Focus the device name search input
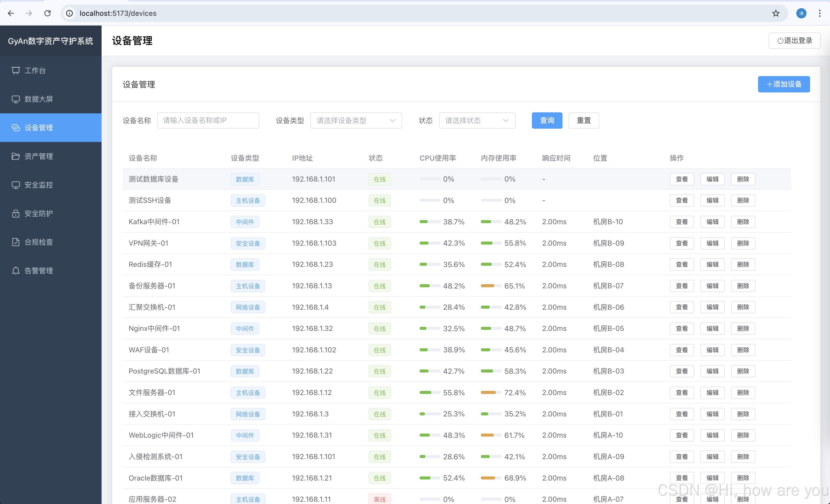This screenshot has width=830, height=504. coord(208,120)
